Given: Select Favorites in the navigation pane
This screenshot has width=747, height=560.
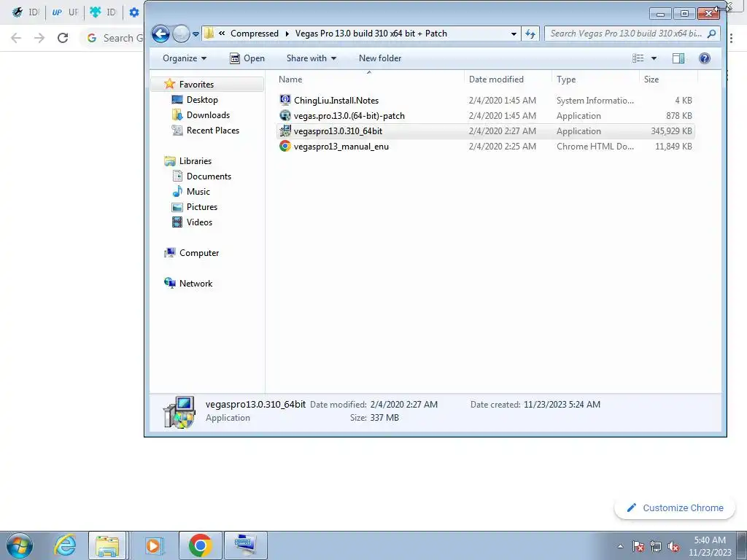Looking at the screenshot, I should [196, 85].
